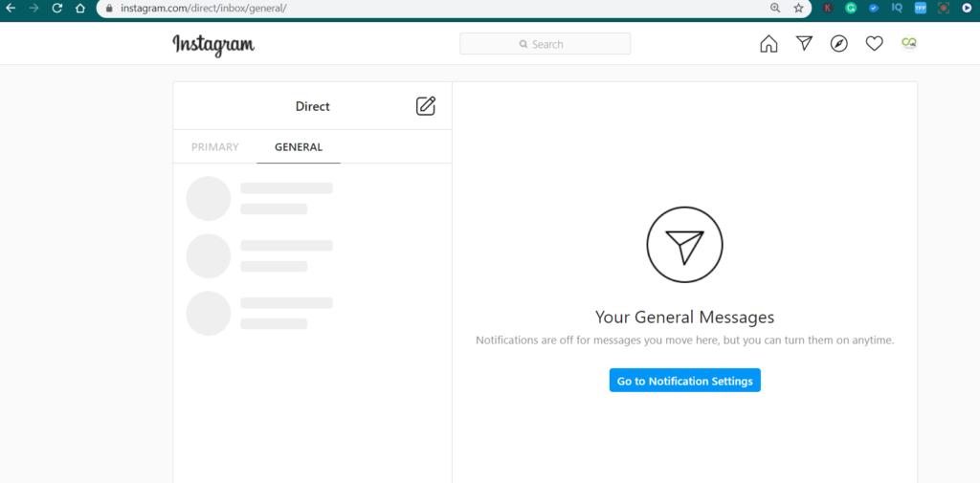
Task: Click the browser address bar URL
Action: pos(203,9)
